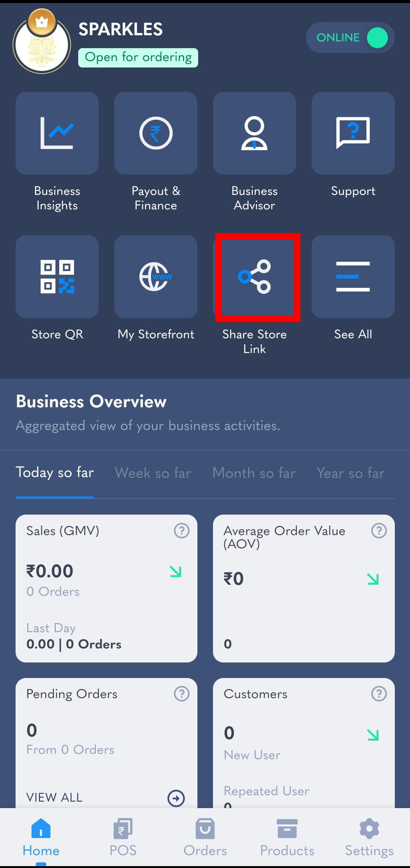
Task: Open Business Insights chart icon
Action: click(x=57, y=133)
